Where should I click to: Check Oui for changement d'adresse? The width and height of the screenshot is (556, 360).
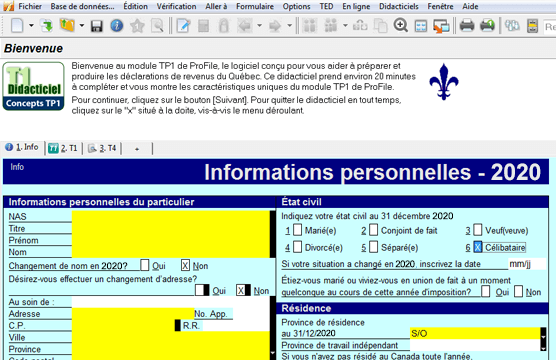tap(200, 290)
